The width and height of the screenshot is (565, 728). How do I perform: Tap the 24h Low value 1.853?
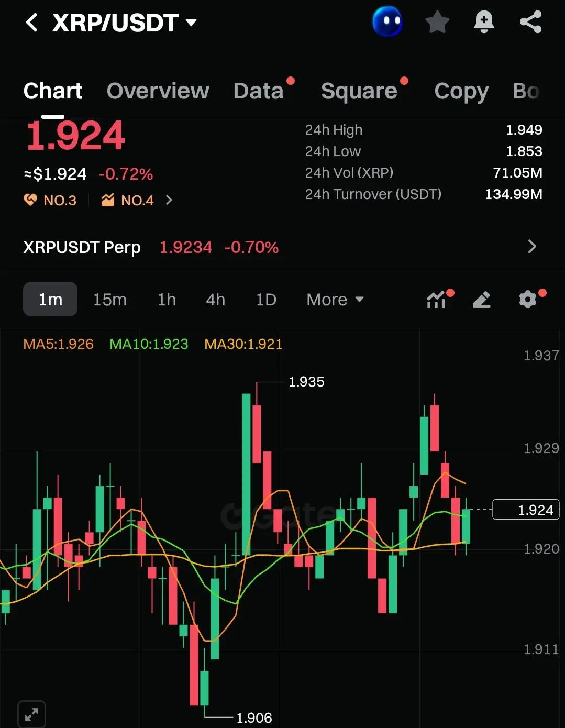(x=524, y=151)
